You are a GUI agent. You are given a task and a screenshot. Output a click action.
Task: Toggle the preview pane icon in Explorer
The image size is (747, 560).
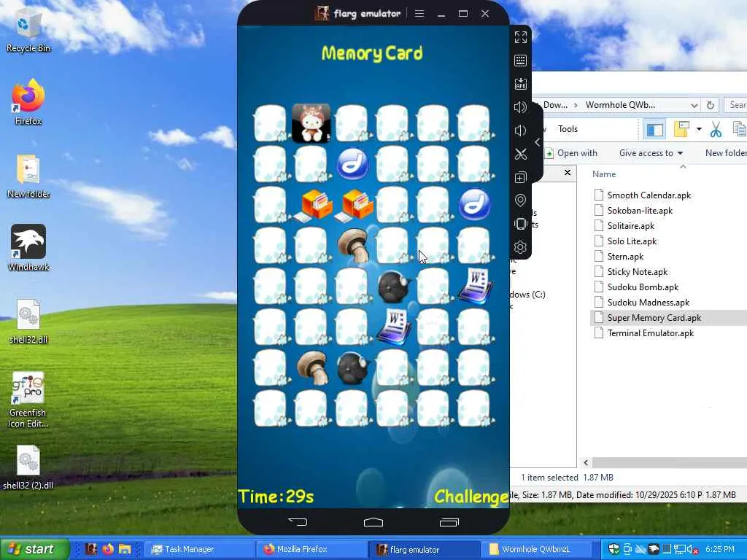(655, 130)
